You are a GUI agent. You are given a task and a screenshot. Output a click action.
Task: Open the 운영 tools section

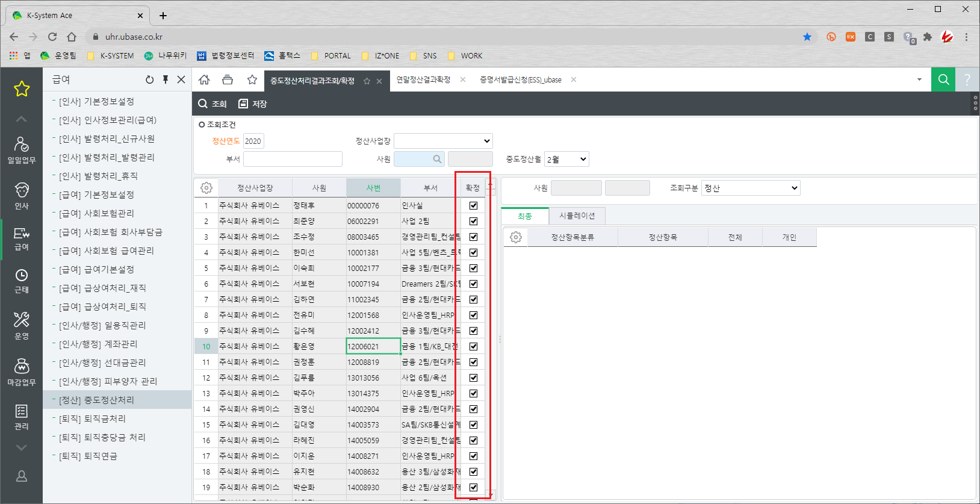22,326
